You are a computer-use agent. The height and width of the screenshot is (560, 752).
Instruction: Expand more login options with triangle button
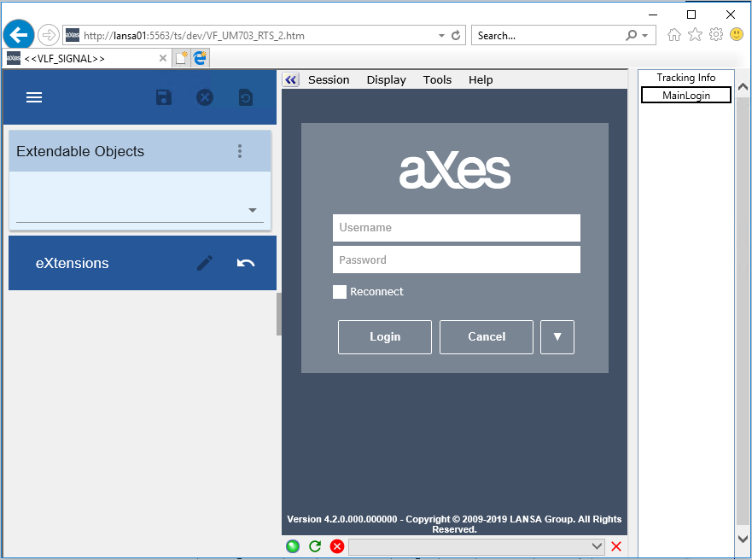coord(557,337)
